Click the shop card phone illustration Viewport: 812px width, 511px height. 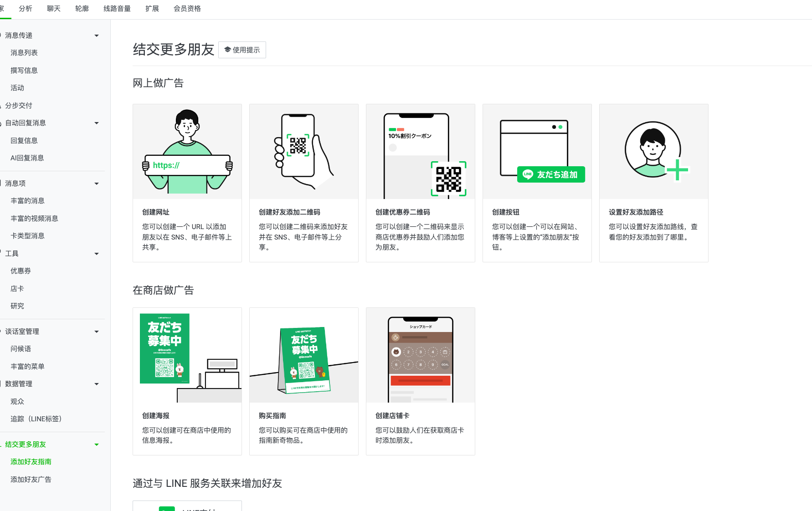pos(421,355)
